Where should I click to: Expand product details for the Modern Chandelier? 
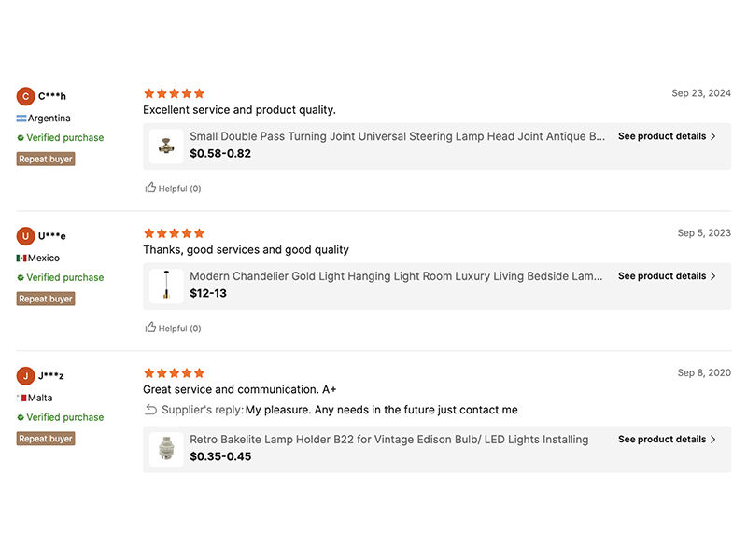tap(665, 276)
